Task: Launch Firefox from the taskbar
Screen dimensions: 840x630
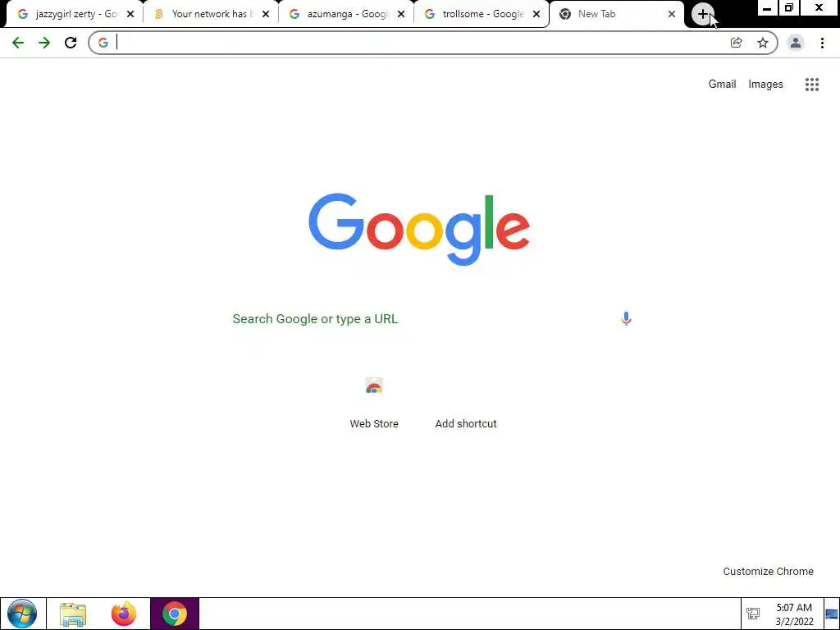Action: 124,614
